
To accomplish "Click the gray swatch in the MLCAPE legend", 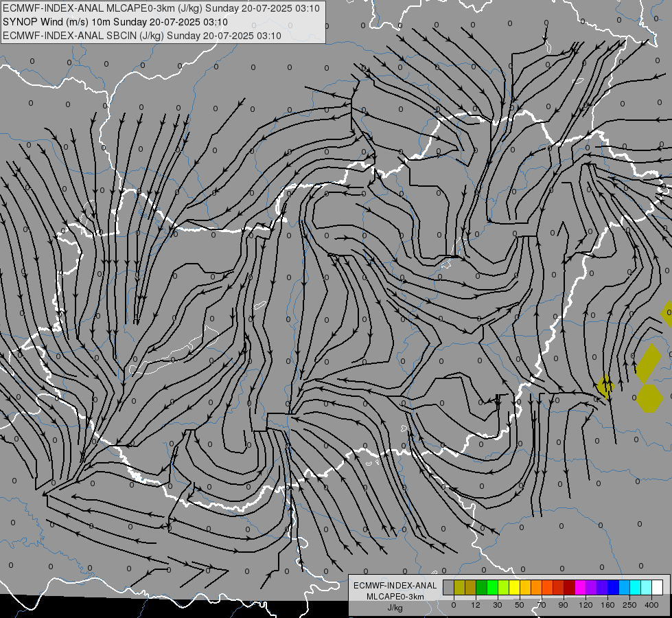I will (448, 587).
